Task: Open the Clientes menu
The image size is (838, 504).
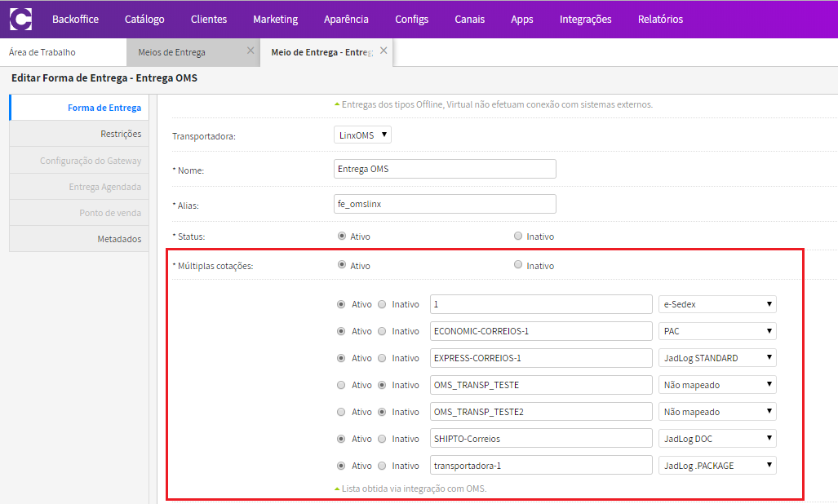Action: [x=208, y=20]
